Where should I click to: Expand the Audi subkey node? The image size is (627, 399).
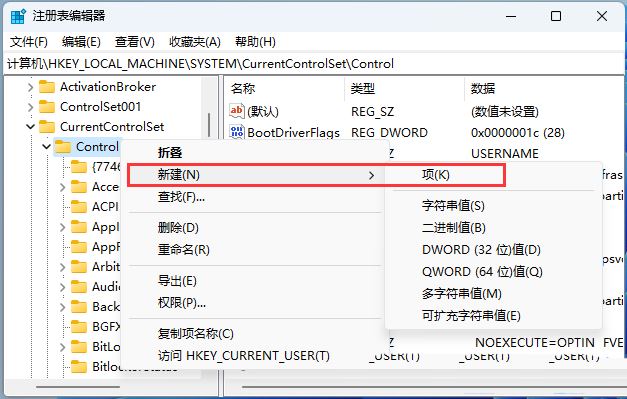click(62, 287)
